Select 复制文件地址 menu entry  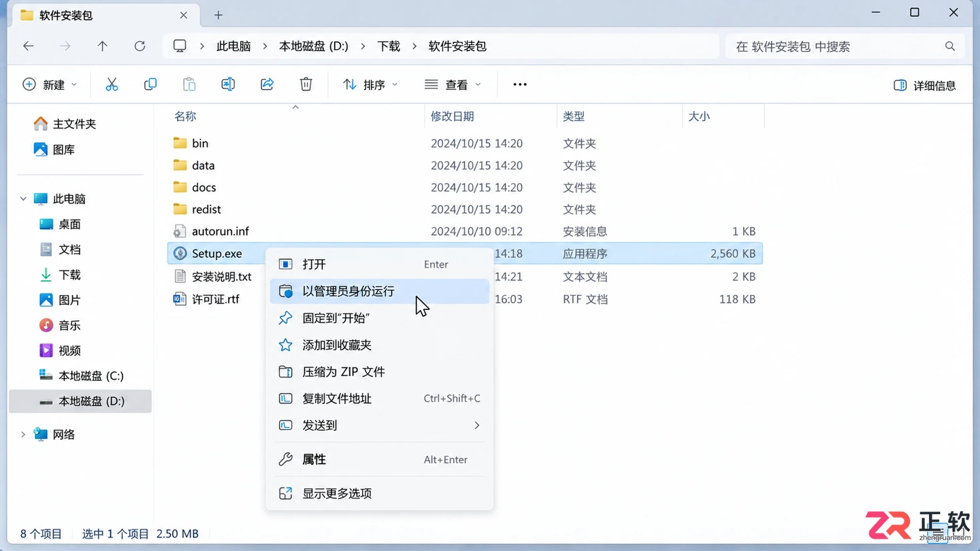[380, 399]
